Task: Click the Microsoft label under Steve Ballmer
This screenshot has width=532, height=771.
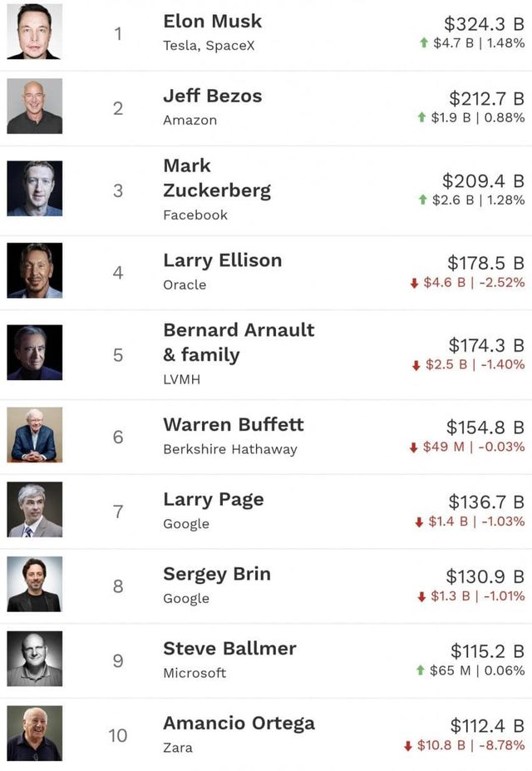Action: coord(195,673)
